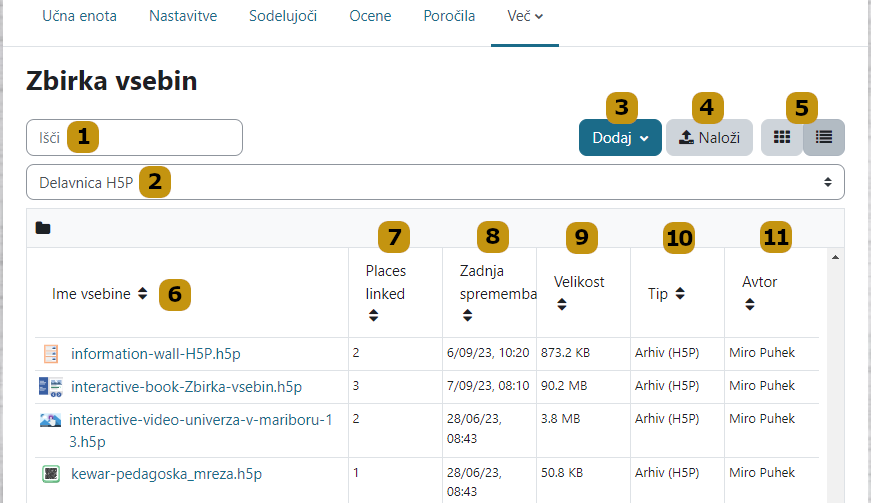Switch to list detail view

[824, 138]
